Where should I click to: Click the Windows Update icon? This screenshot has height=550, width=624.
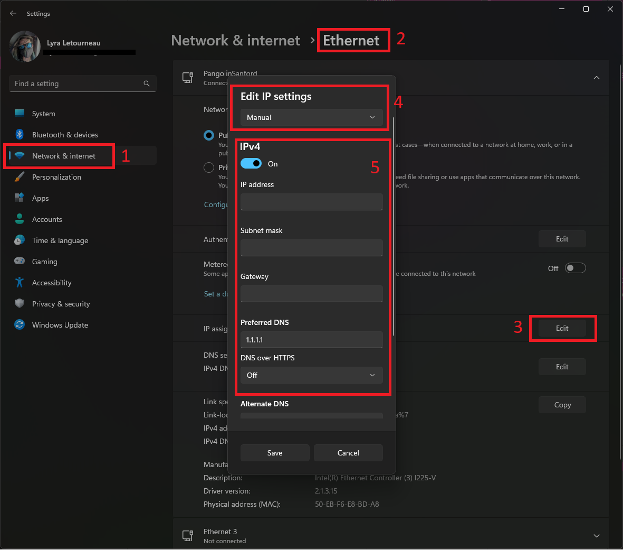point(19,325)
